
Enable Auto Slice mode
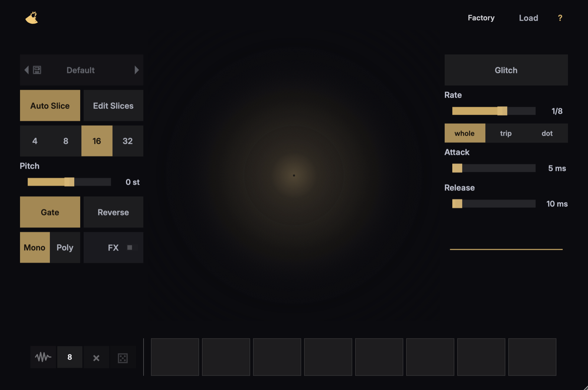click(50, 105)
